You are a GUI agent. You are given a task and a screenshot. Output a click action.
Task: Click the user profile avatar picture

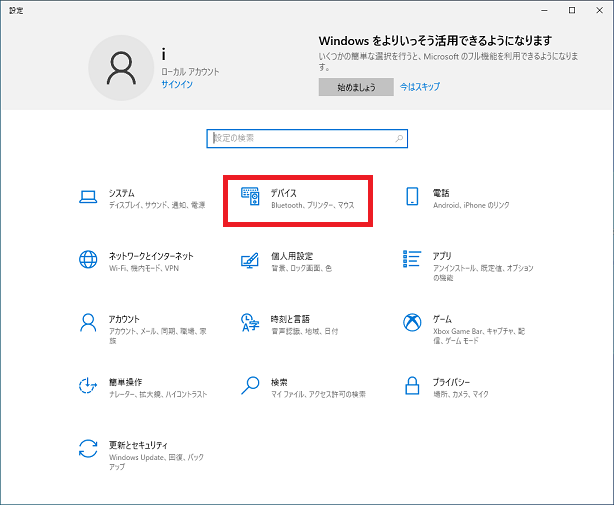[121, 68]
